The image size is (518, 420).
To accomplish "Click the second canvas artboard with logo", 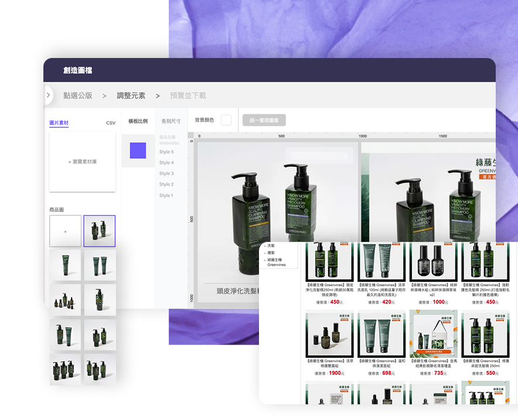I will pos(428,192).
